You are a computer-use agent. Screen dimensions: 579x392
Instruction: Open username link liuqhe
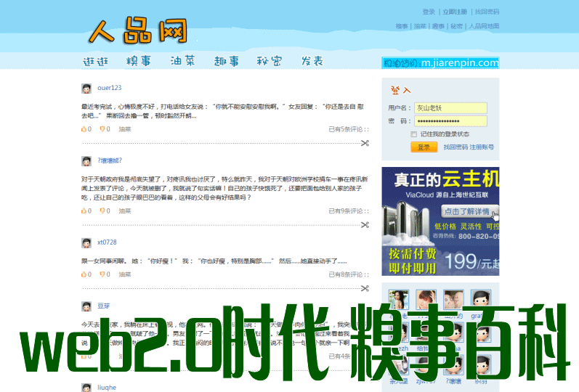tap(107, 388)
